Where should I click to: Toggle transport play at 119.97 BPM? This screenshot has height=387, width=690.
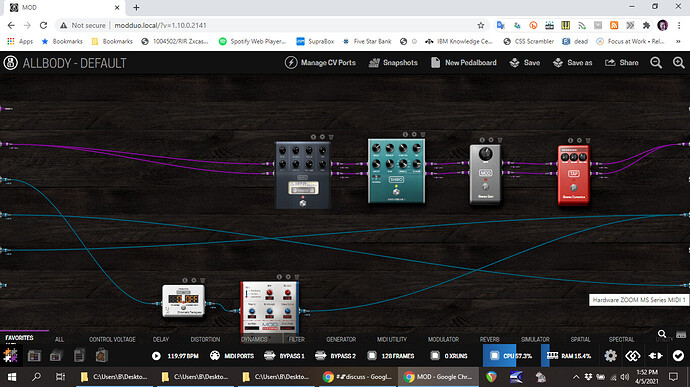pos(156,356)
